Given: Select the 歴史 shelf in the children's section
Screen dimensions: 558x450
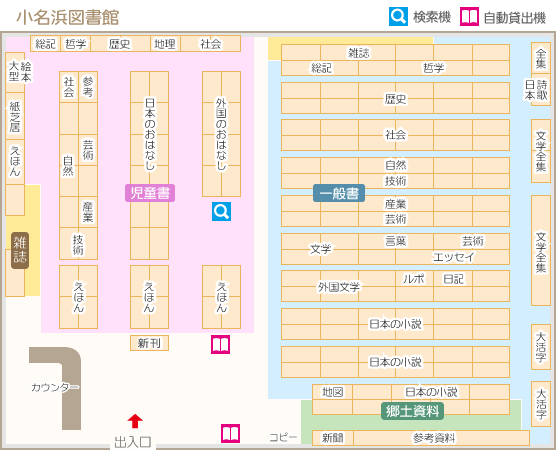Looking at the screenshot, I should [120, 44].
